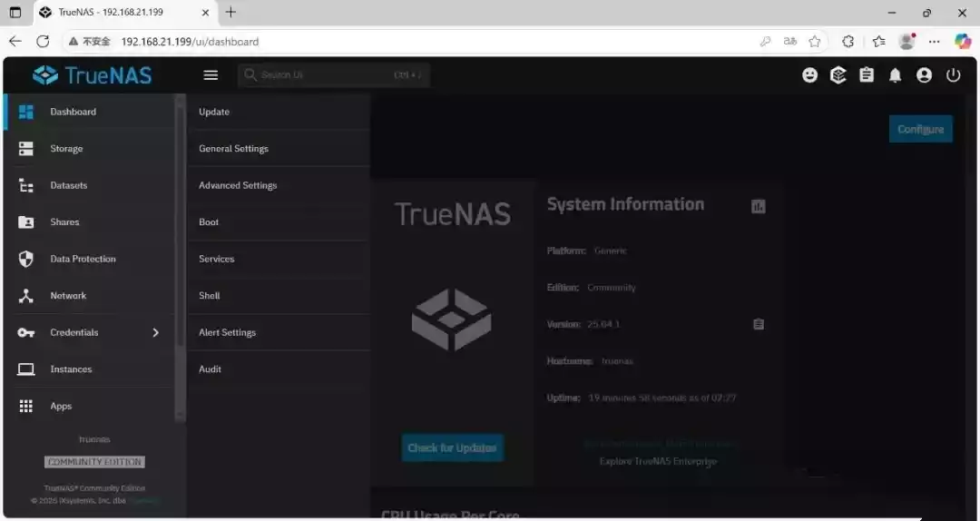Click the Storage drive icon

coord(25,149)
